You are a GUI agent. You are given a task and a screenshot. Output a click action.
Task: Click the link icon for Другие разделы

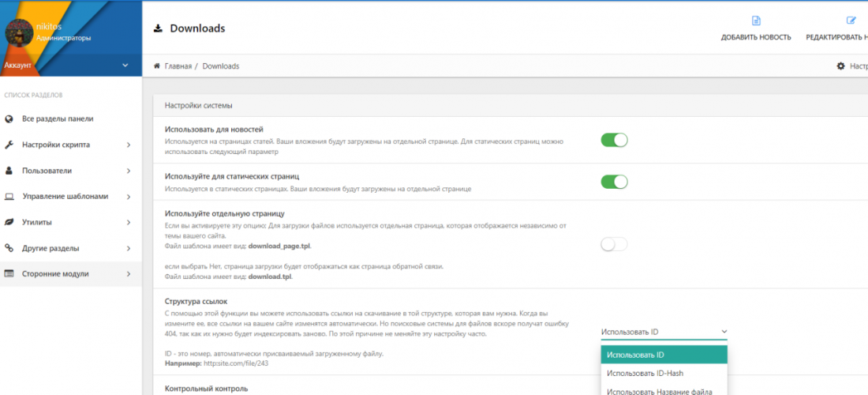click(9, 248)
